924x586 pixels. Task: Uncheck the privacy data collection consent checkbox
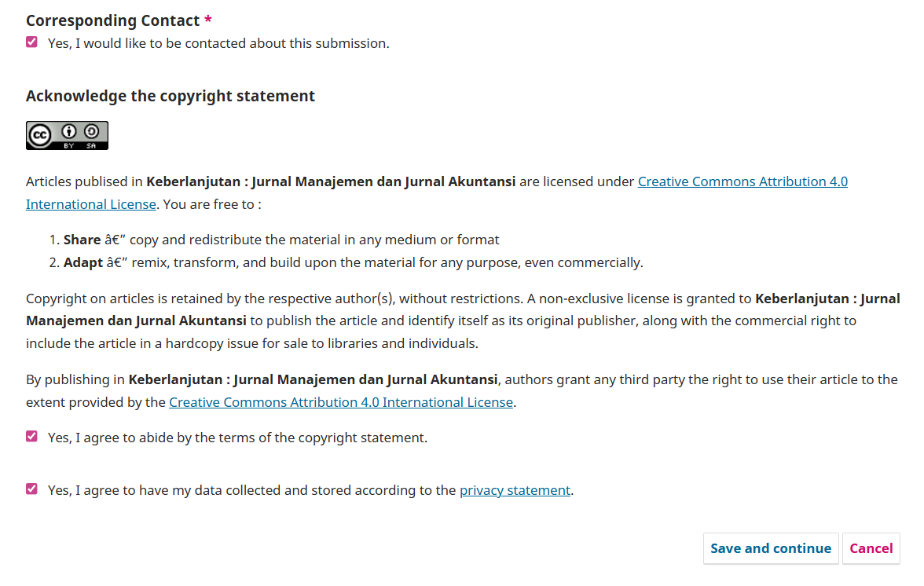click(31, 489)
